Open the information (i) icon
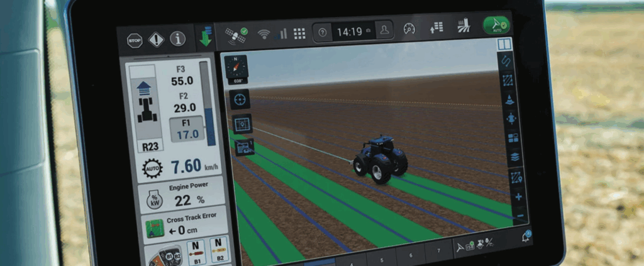Viewport: 644px width, 266px height. [x=178, y=39]
